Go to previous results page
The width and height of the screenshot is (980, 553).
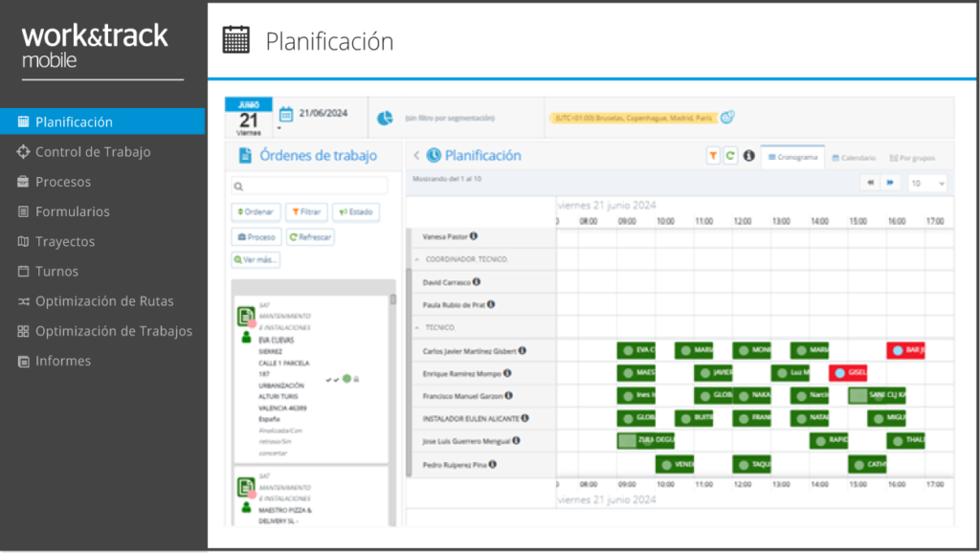870,183
